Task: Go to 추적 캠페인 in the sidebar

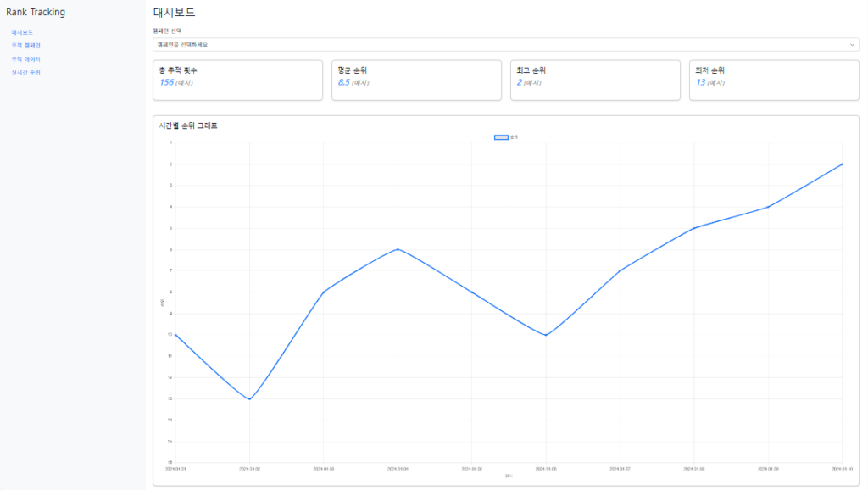Action: click(x=25, y=46)
